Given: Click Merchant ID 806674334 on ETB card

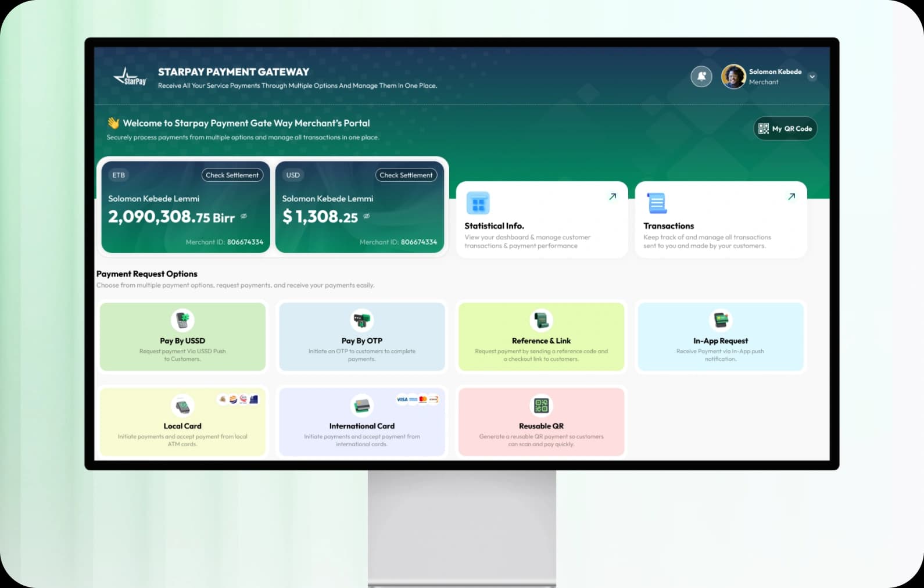Looking at the screenshot, I should click(x=224, y=242).
